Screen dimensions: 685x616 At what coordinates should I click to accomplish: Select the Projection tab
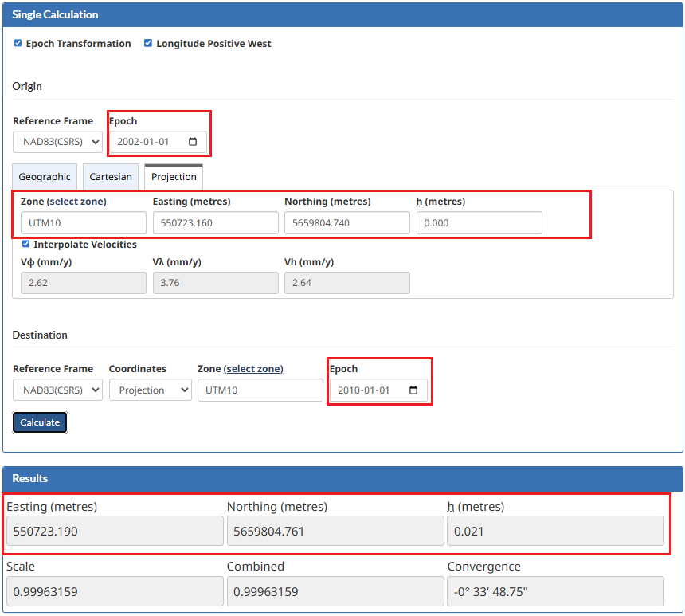point(174,177)
